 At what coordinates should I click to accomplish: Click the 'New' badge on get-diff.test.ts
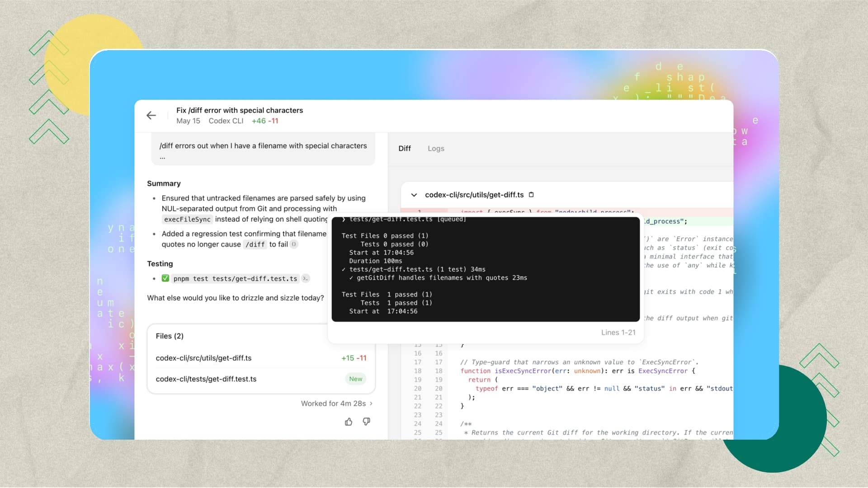click(x=355, y=379)
